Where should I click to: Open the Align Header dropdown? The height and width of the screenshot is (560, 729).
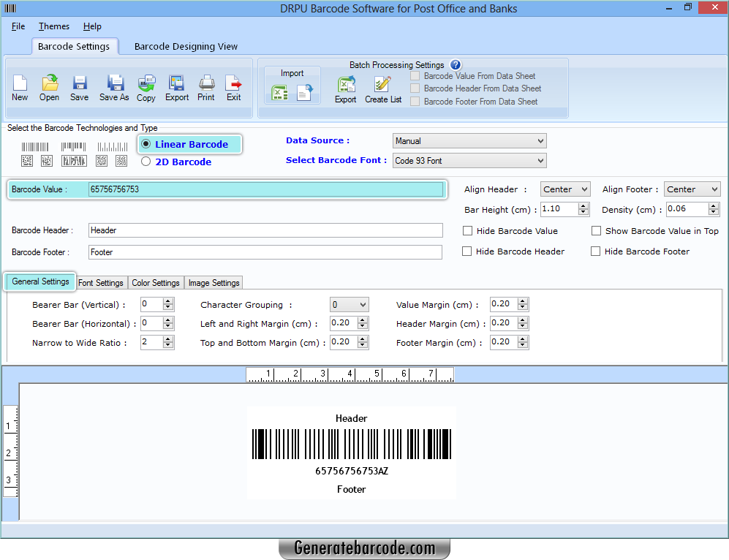(565, 189)
